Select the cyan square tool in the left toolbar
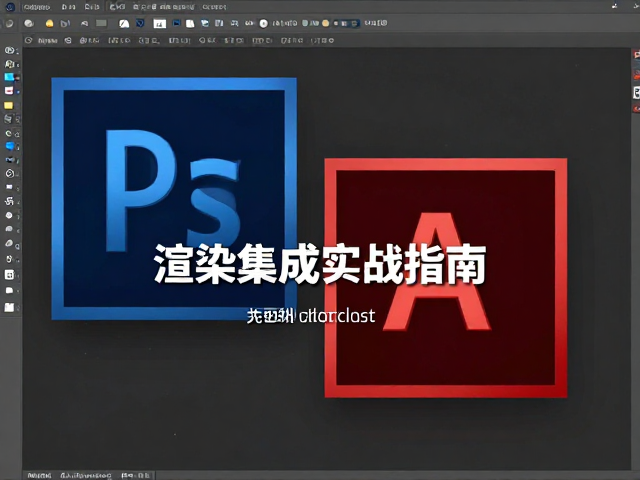 point(9,77)
